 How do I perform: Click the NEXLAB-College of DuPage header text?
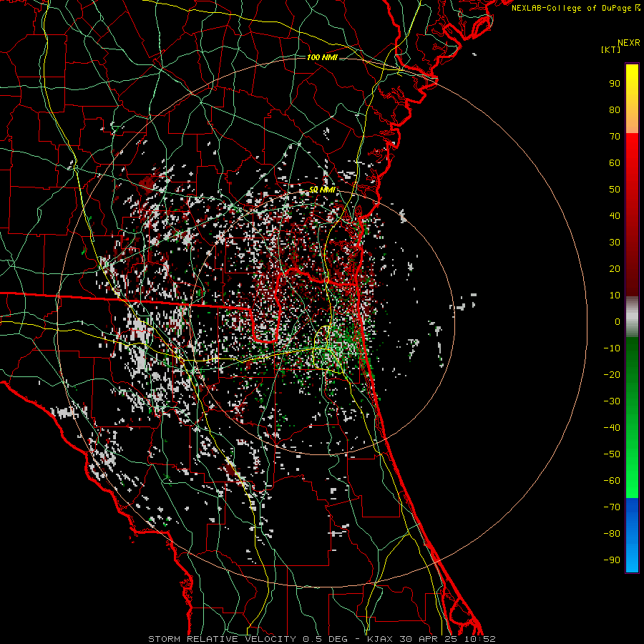(575, 8)
